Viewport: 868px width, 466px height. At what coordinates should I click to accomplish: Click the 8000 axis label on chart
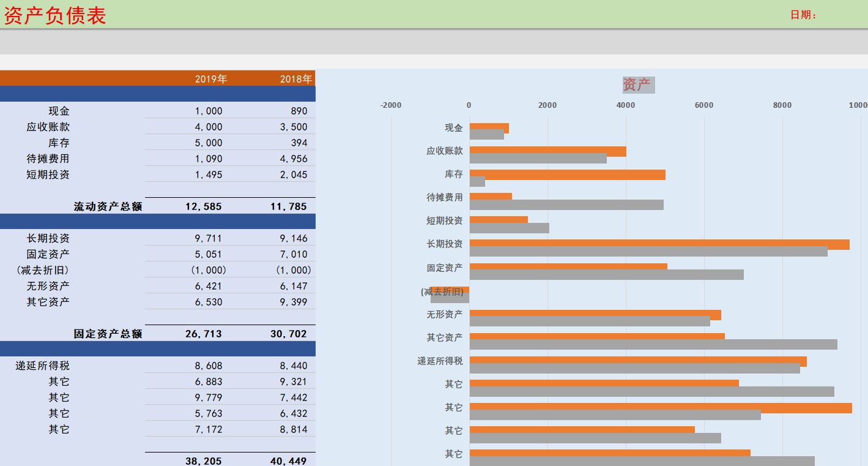(x=782, y=105)
